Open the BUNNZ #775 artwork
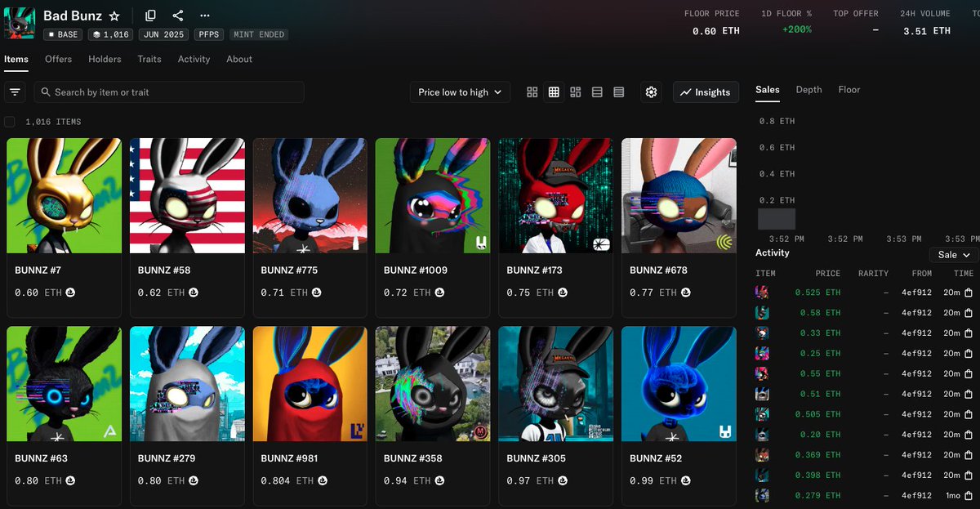This screenshot has width=980, height=509. pyautogui.click(x=310, y=195)
